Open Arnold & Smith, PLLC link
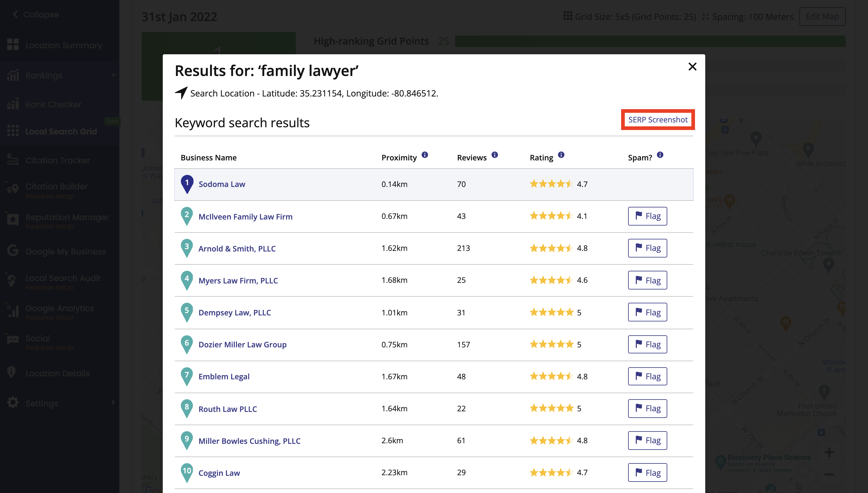The width and height of the screenshot is (868, 493). (x=237, y=248)
